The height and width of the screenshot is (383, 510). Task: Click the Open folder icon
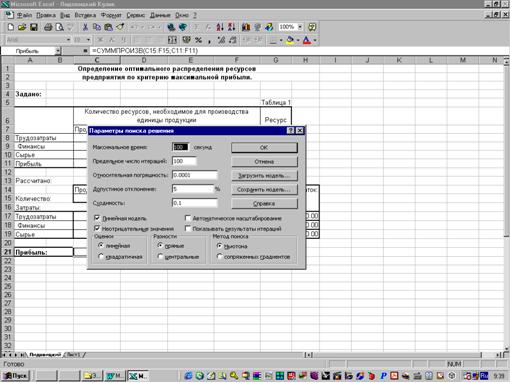point(22,27)
